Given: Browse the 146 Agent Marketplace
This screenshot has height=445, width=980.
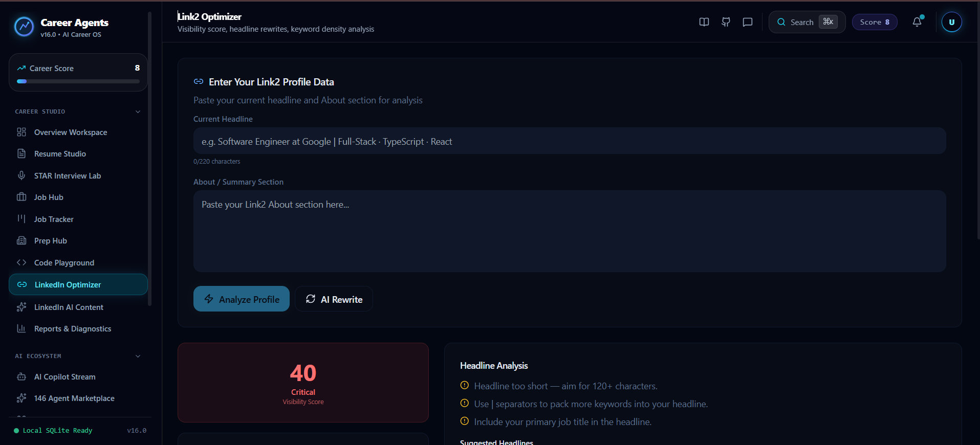Looking at the screenshot, I should [78, 398].
